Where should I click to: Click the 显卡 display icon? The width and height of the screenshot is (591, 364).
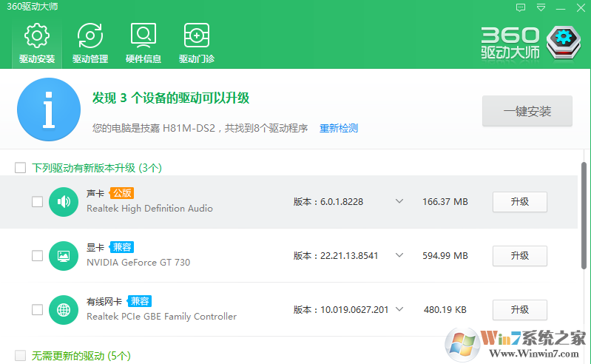64,256
